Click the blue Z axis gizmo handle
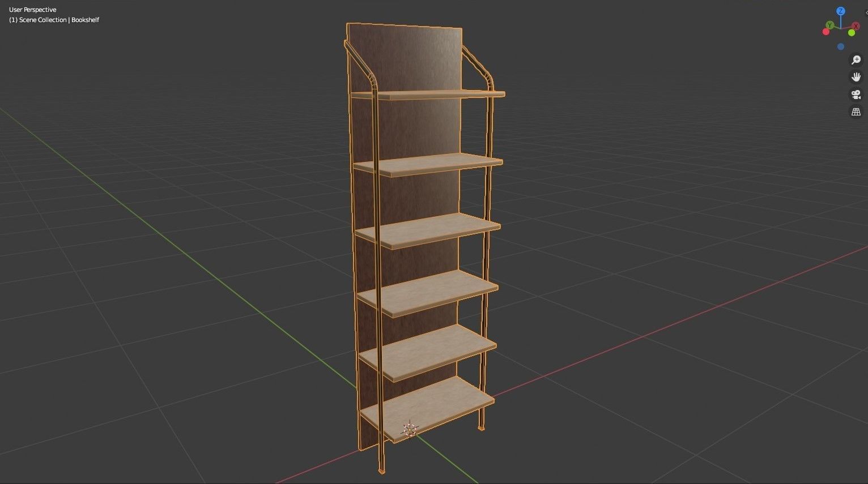The image size is (868, 484). (x=841, y=11)
